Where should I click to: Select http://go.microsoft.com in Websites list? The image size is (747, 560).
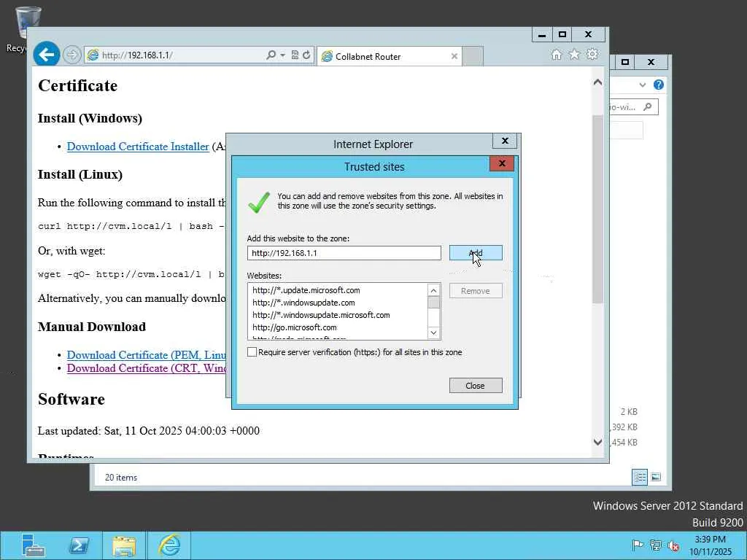click(295, 327)
